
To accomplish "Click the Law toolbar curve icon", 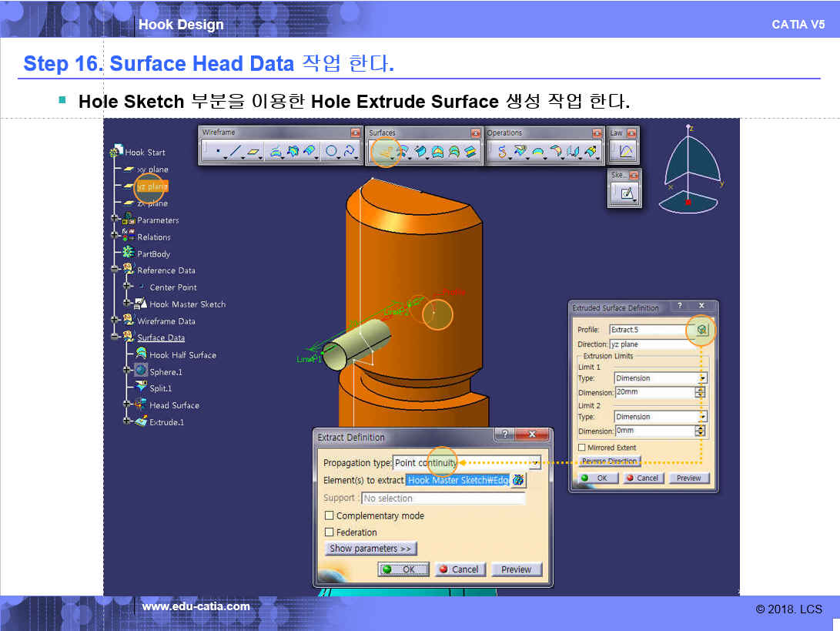I will pyautogui.click(x=624, y=152).
